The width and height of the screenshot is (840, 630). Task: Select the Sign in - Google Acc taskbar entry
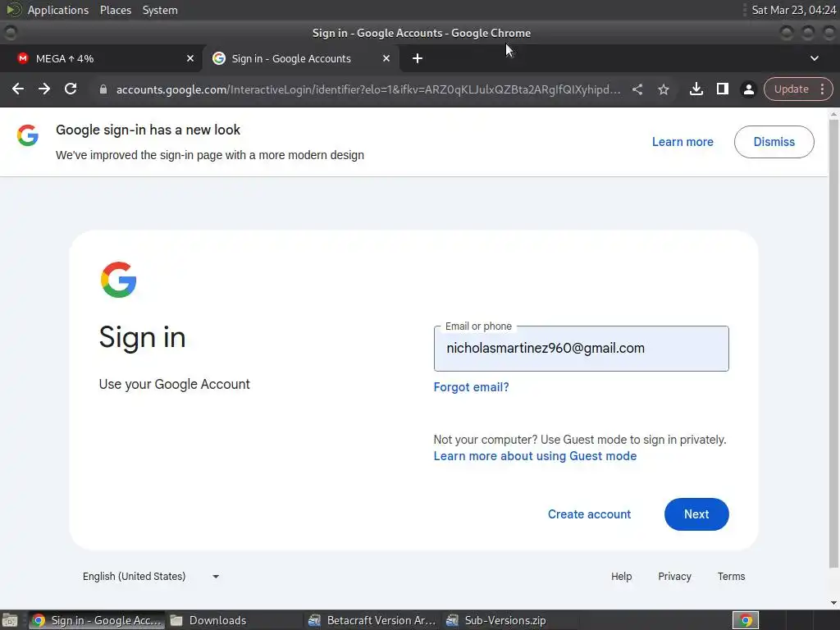point(97,620)
